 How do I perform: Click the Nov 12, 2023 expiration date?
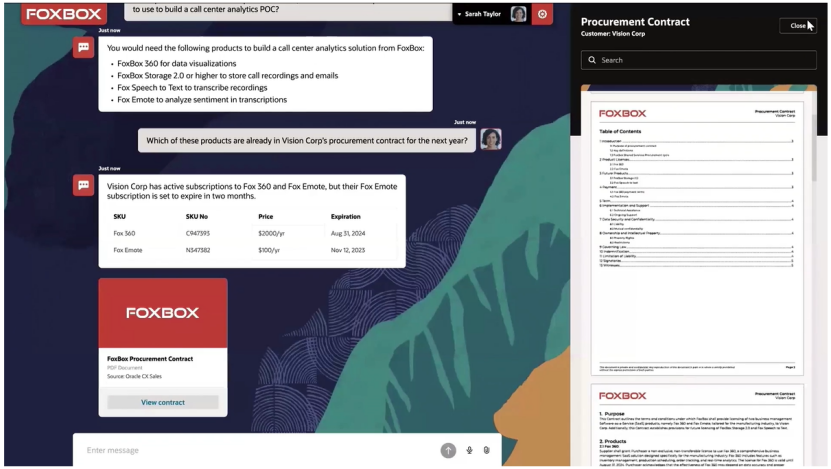tap(348, 250)
